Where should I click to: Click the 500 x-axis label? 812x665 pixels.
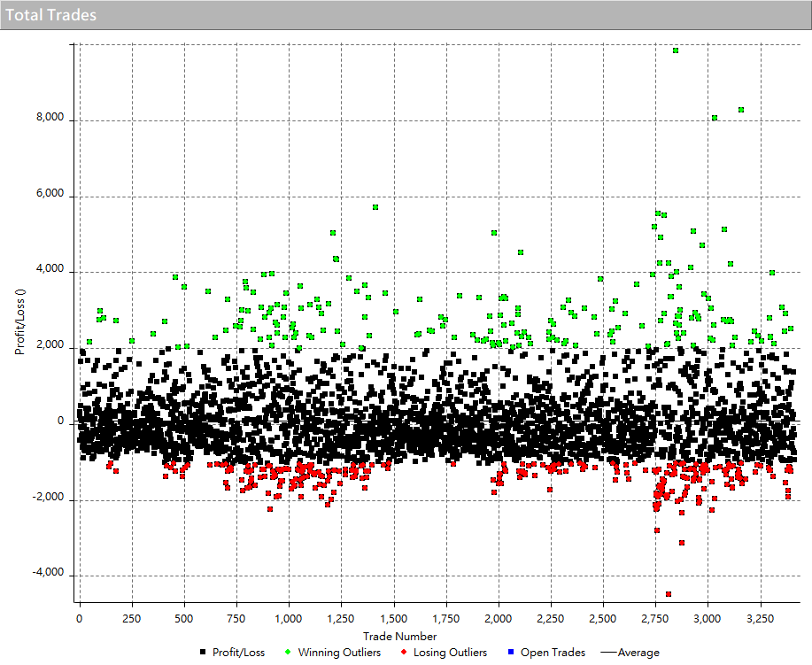click(x=184, y=618)
